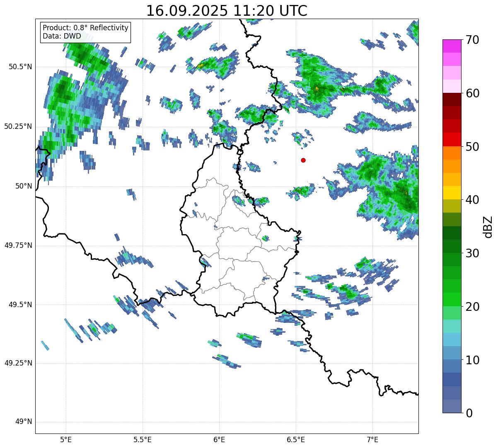Click the 49.5°N latitude label
This screenshot has width=498, height=448.
pyautogui.click(x=20, y=305)
